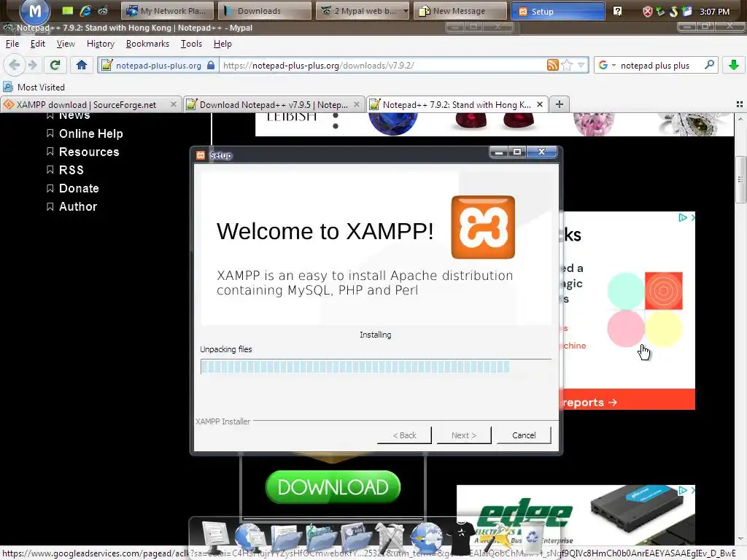Click the reports arrow link in the ad

[589, 402]
